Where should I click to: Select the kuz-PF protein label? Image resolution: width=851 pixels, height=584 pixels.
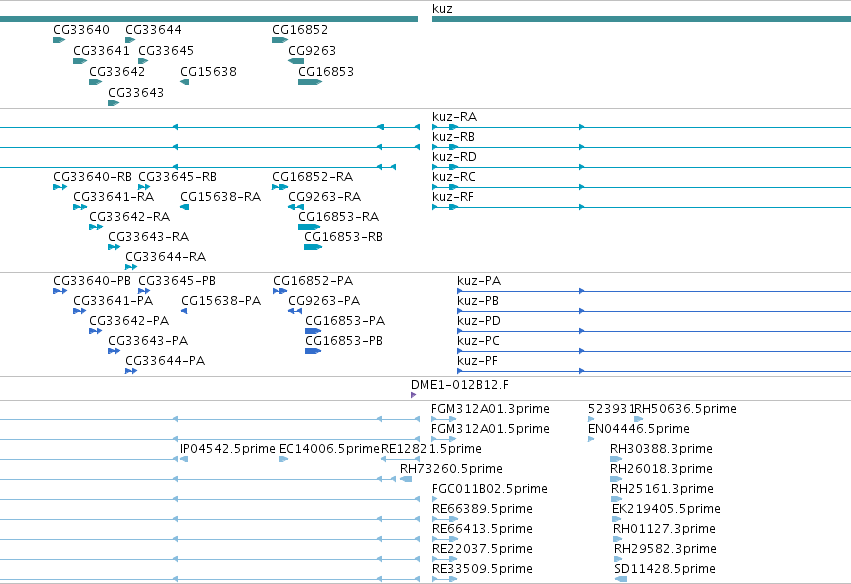click(477, 361)
